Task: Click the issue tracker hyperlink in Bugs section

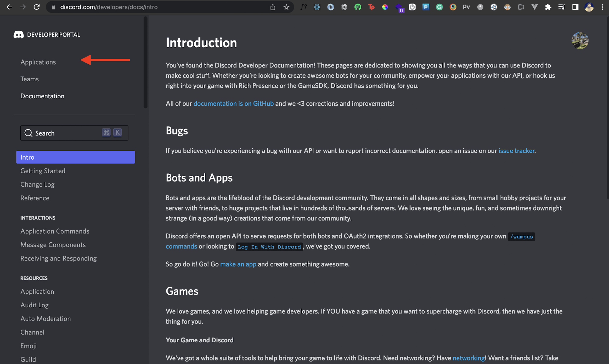Action: click(x=516, y=150)
